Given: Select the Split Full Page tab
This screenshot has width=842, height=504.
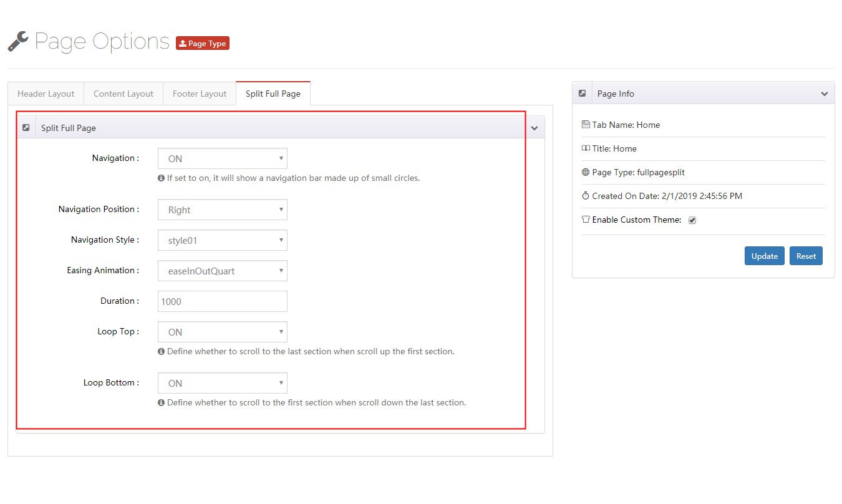Looking at the screenshot, I should 273,94.
